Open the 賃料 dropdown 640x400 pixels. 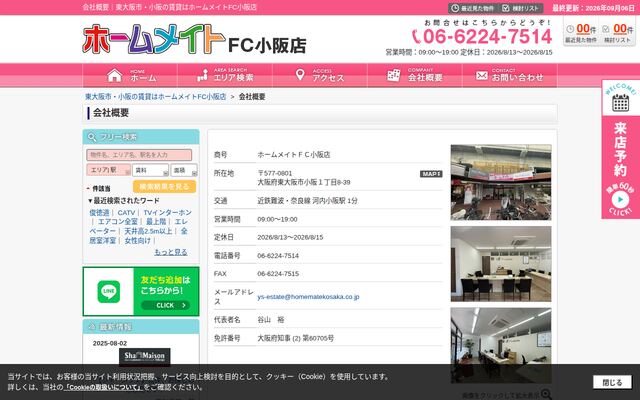(150, 170)
